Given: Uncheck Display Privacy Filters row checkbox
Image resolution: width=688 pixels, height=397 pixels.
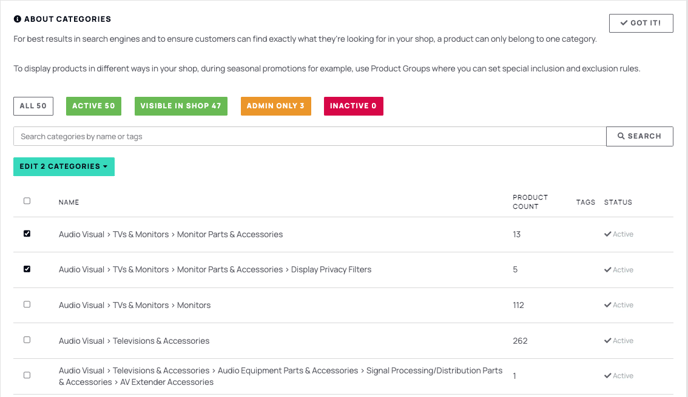Looking at the screenshot, I should 27,269.
